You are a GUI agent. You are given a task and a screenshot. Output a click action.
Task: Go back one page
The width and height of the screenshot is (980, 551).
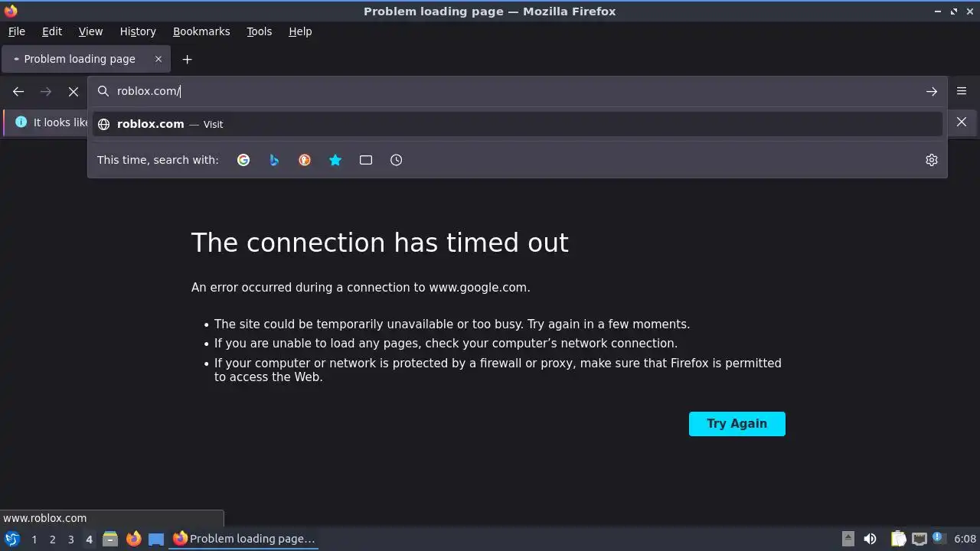18,91
